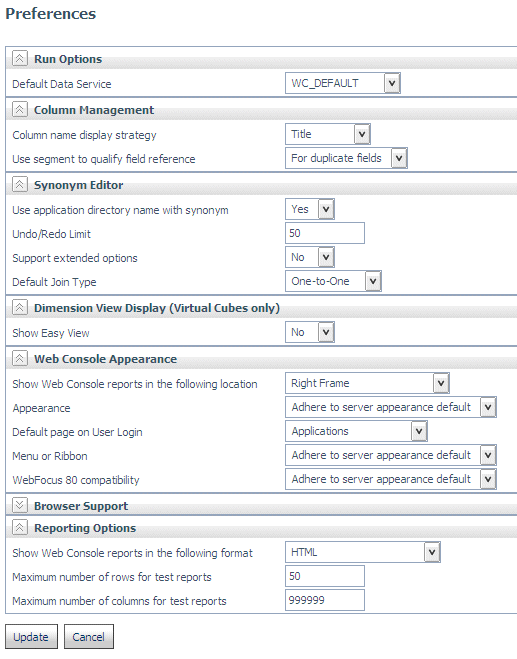Click Maximum number of rows field
This screenshot has width=517, height=659.
(325, 576)
